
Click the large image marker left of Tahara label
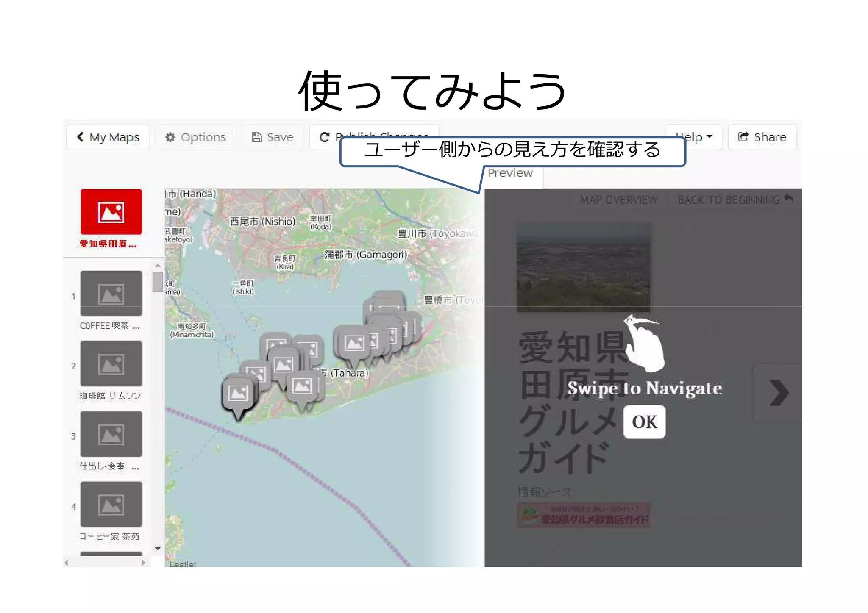click(353, 345)
